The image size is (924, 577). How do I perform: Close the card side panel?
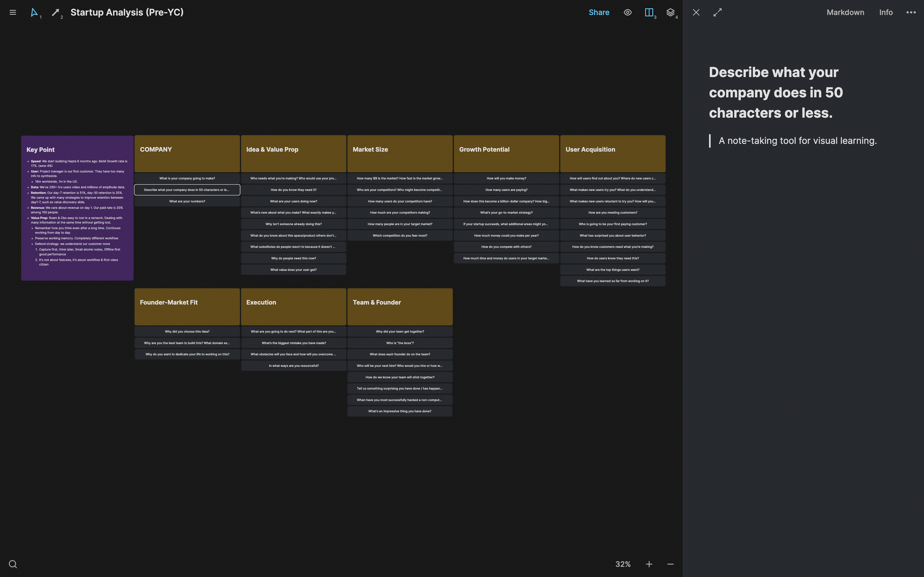pos(696,12)
